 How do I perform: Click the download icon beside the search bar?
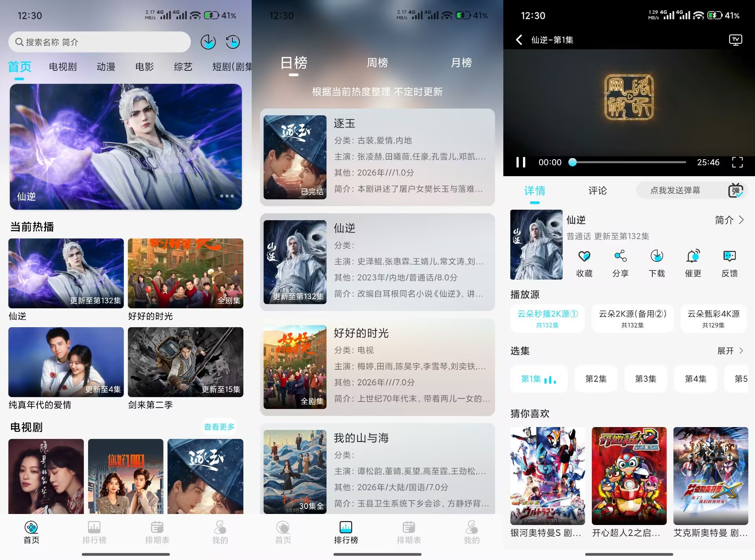pos(208,42)
